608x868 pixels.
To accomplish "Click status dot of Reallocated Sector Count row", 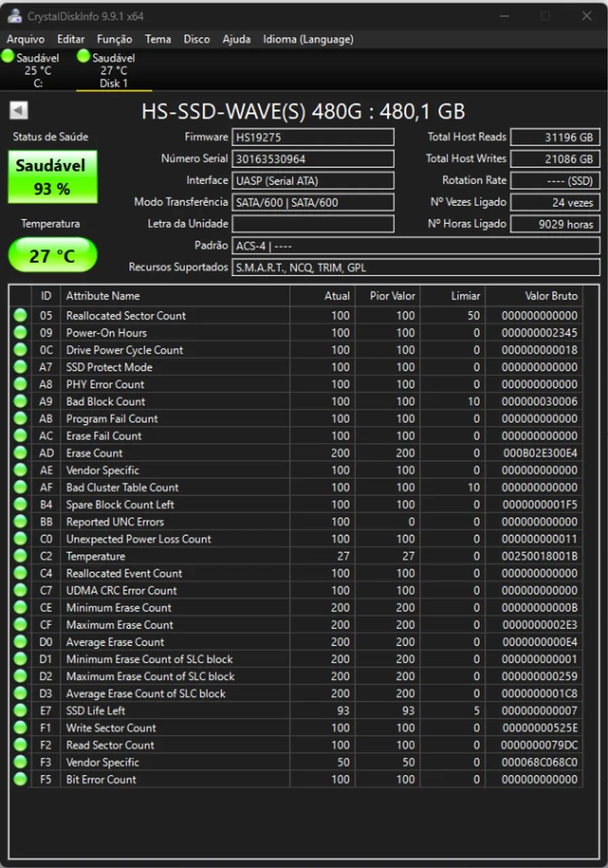I will [x=20, y=315].
